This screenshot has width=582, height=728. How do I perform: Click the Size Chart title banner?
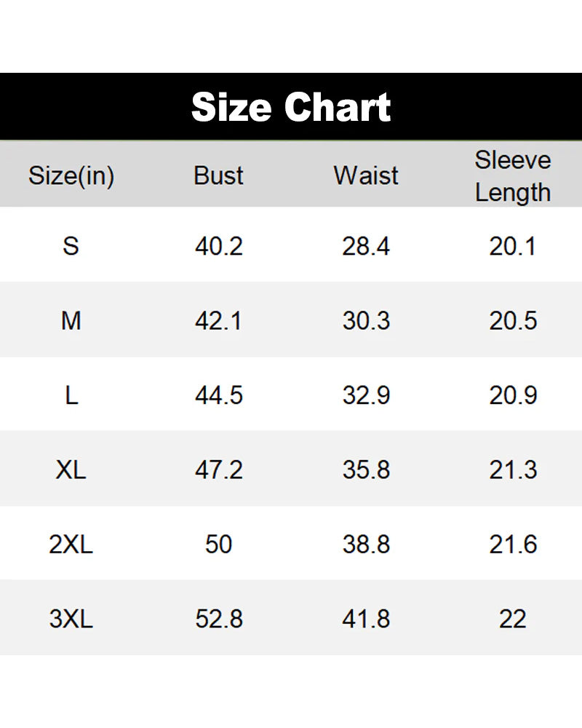291,108
